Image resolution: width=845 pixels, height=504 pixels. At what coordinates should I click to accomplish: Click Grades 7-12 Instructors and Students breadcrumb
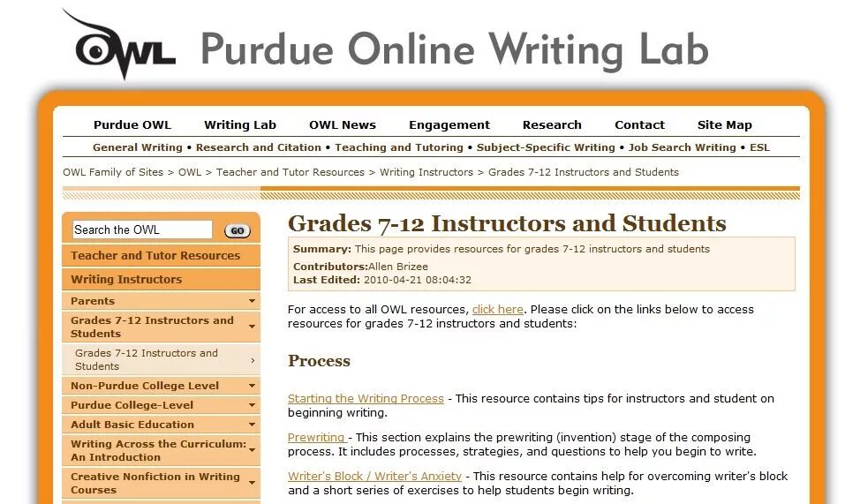tap(584, 172)
